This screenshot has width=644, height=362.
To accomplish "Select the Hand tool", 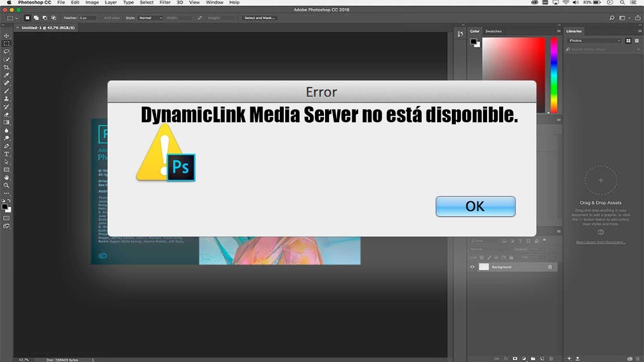I will point(7,177).
